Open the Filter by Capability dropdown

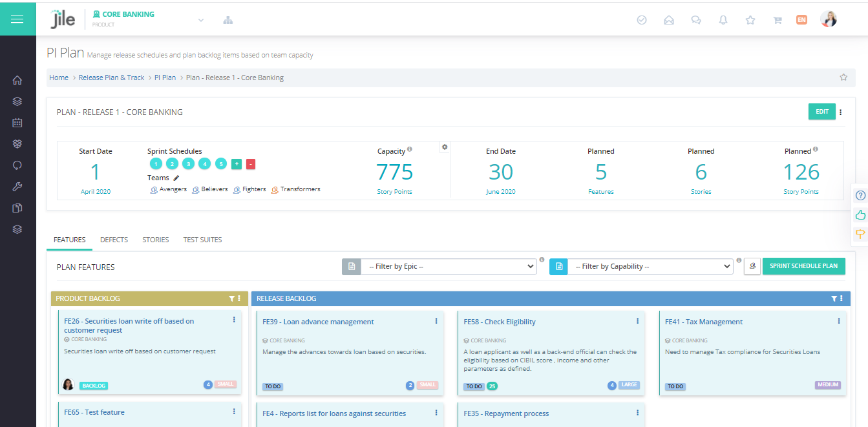coord(650,266)
